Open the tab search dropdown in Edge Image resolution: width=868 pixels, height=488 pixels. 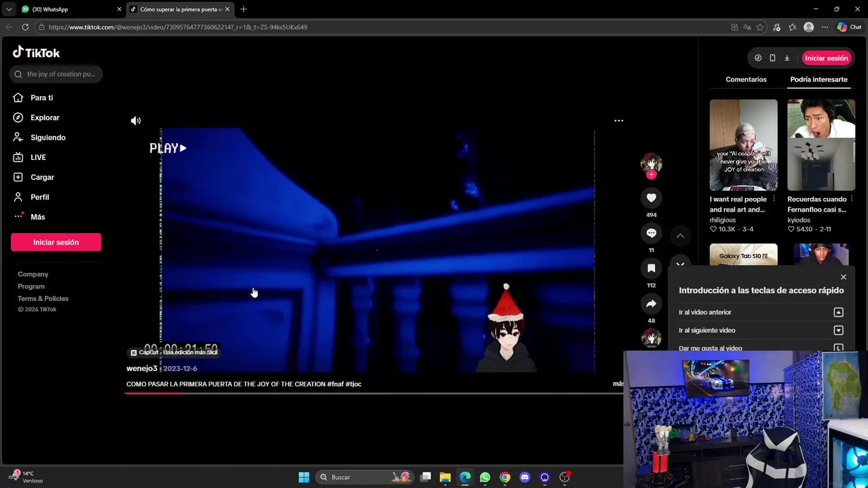tap(9, 9)
